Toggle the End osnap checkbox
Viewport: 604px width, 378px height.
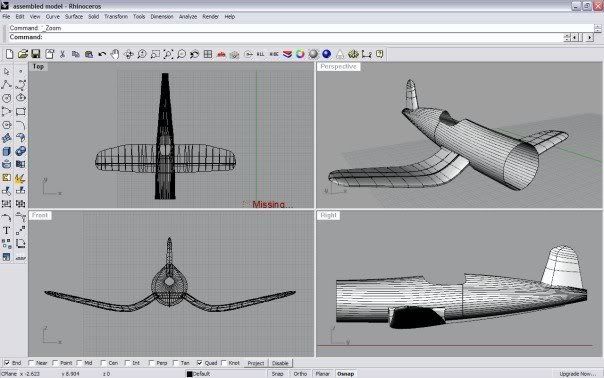(7, 363)
